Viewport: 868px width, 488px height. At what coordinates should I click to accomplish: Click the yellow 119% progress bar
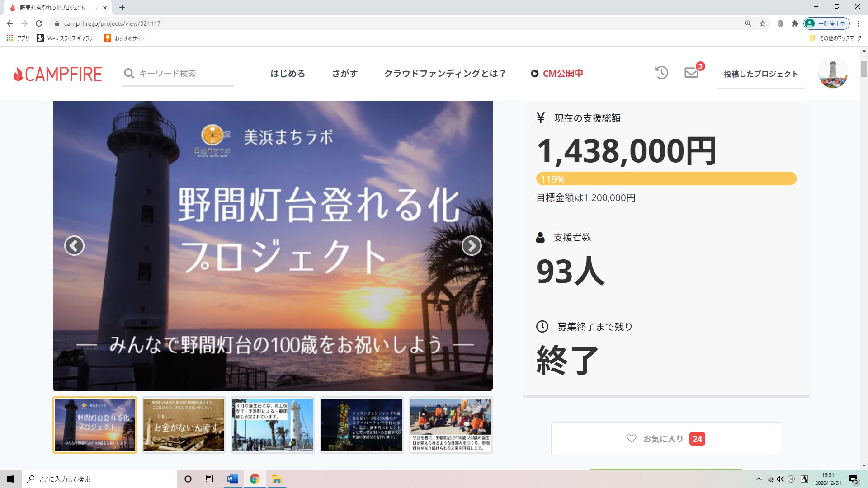click(666, 179)
